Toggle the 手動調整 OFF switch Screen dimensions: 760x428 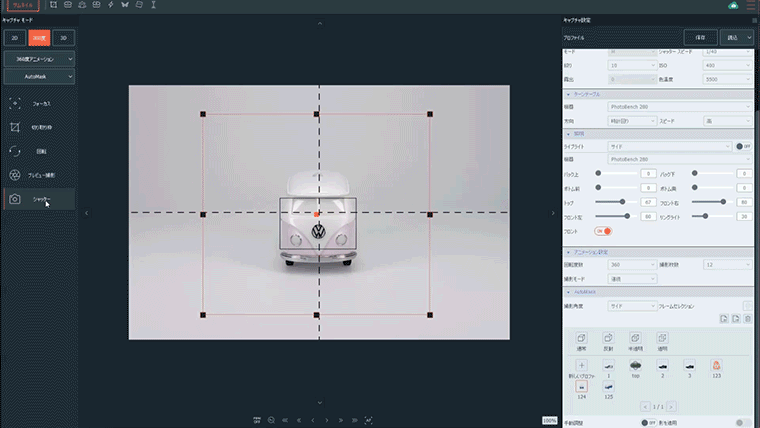(649, 423)
